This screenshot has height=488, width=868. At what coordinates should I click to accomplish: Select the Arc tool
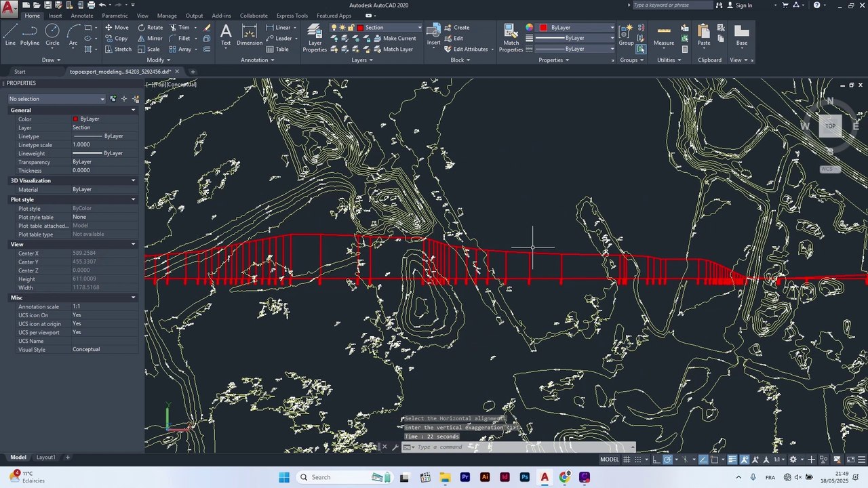point(73,35)
